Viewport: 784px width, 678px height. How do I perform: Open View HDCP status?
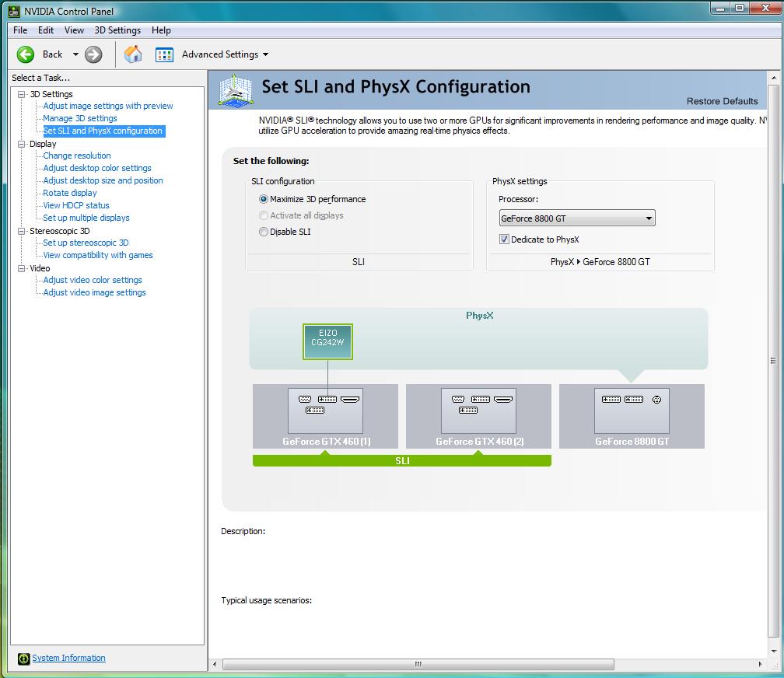point(76,205)
